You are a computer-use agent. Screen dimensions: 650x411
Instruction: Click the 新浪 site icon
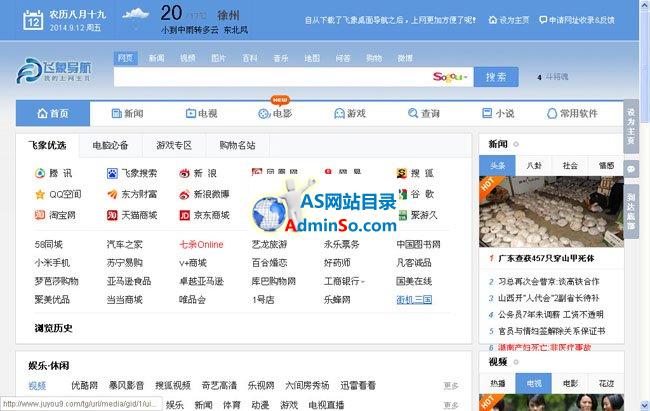(184, 173)
